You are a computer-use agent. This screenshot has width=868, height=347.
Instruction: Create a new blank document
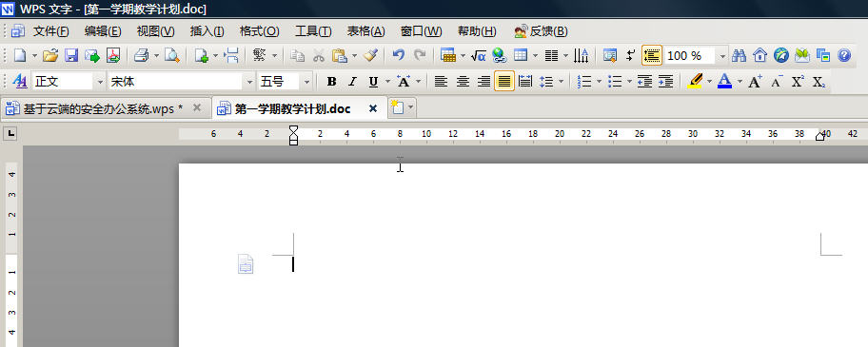19,55
